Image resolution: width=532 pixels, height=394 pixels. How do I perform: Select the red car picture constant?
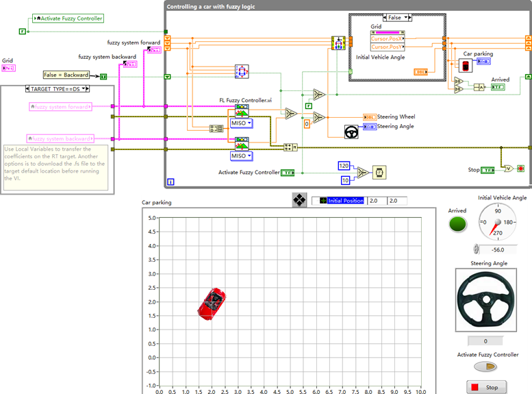coord(466,65)
